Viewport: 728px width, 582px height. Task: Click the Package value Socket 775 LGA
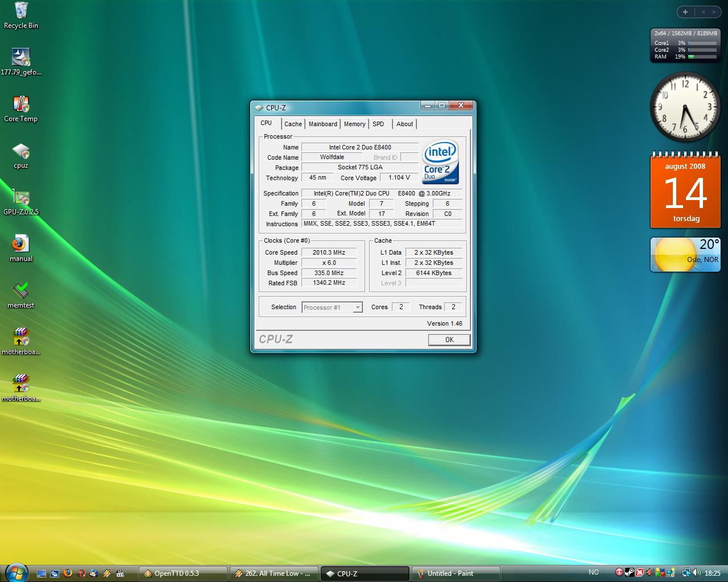[x=360, y=167]
